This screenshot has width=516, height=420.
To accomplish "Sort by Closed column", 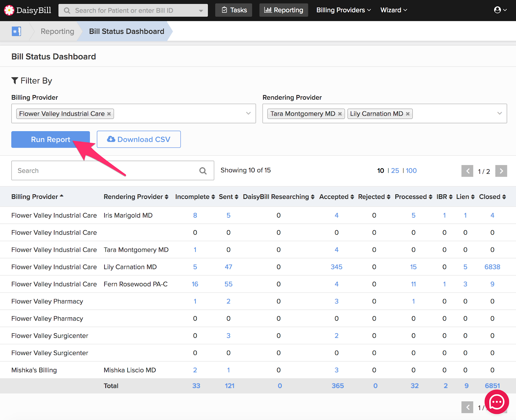I will click(492, 197).
